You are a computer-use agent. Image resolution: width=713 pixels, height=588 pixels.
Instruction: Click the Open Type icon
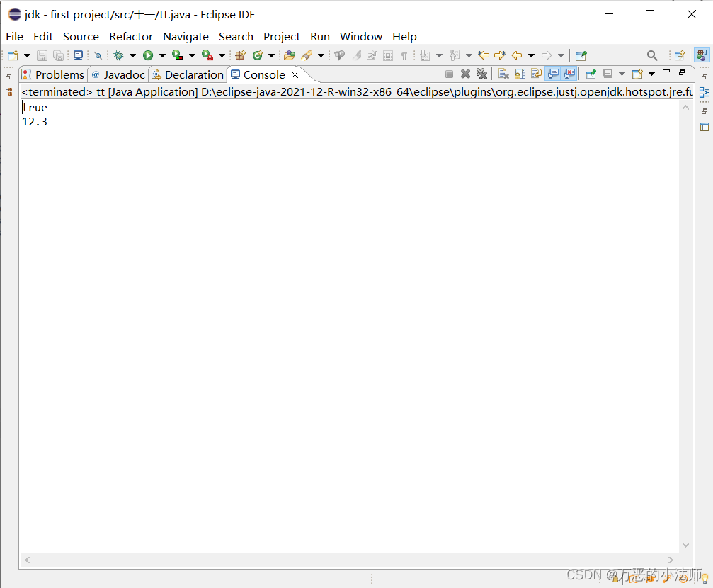click(289, 55)
